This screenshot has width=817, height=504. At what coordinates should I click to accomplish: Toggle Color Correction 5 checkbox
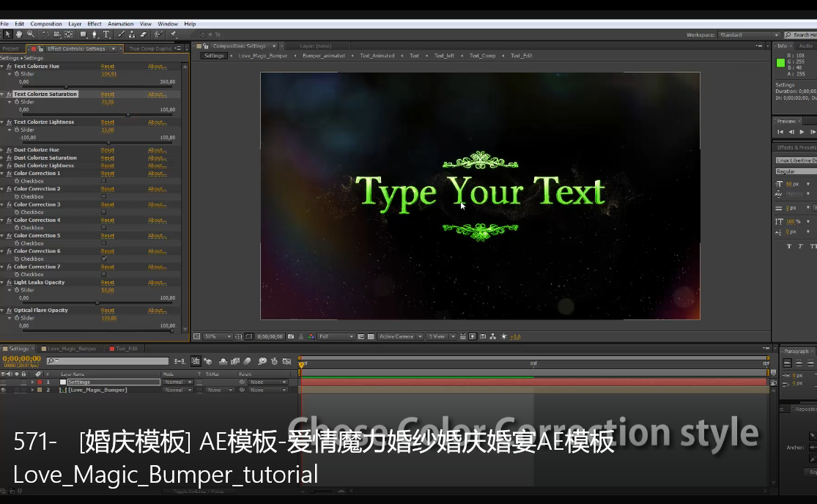pos(104,243)
